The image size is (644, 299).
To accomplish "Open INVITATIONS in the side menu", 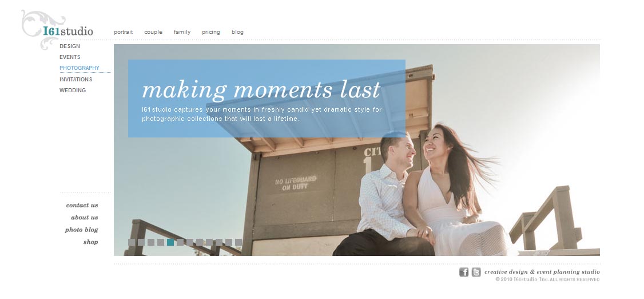I will 75,80.
